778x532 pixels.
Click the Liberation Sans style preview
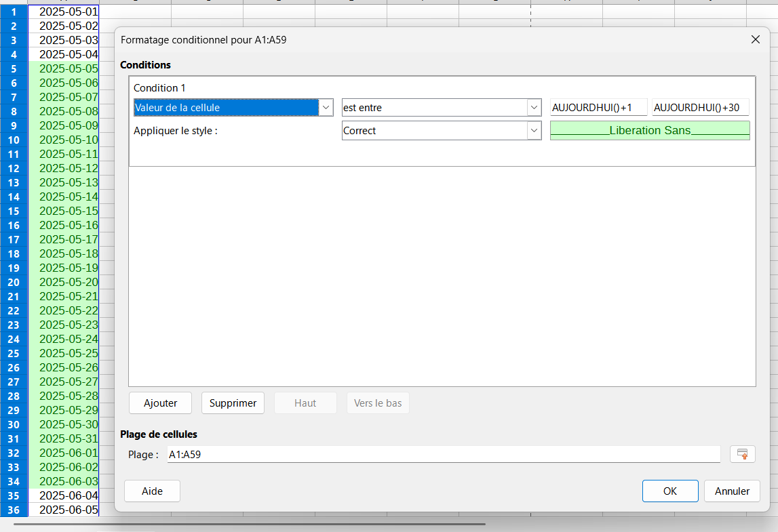[x=650, y=130]
